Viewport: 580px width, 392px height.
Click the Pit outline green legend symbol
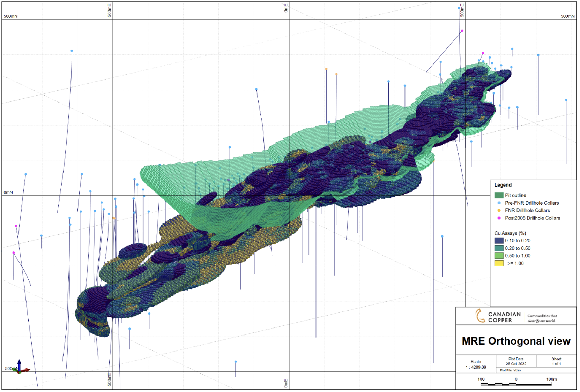[x=499, y=195]
